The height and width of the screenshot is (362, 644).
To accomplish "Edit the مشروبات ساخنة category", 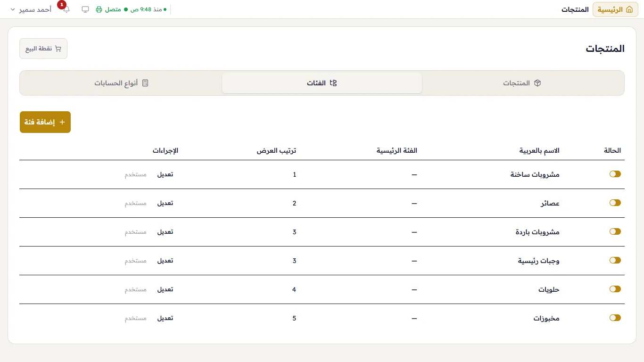I will tap(165, 174).
